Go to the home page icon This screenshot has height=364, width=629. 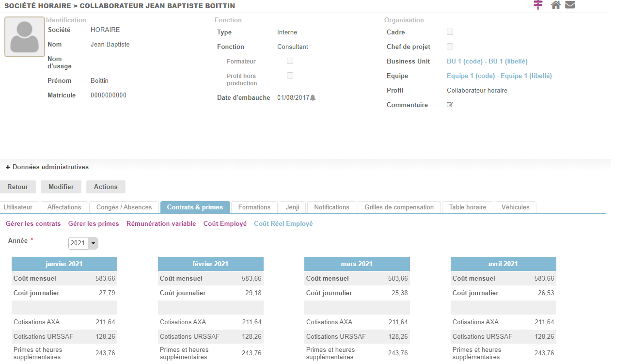[x=556, y=5]
